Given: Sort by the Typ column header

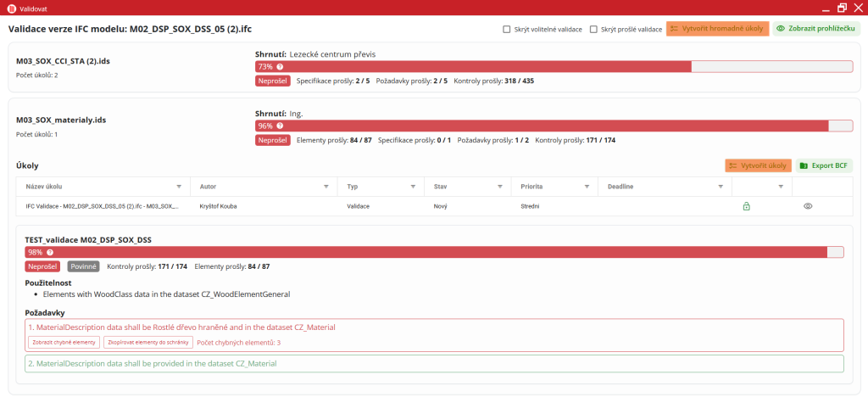Looking at the screenshot, I should (353, 186).
